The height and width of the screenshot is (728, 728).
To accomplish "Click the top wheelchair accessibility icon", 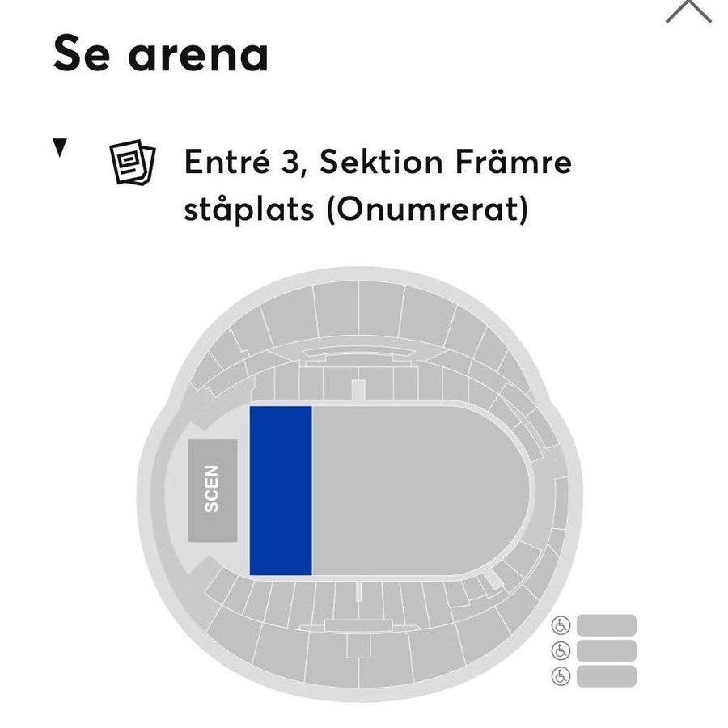I will point(561,625).
